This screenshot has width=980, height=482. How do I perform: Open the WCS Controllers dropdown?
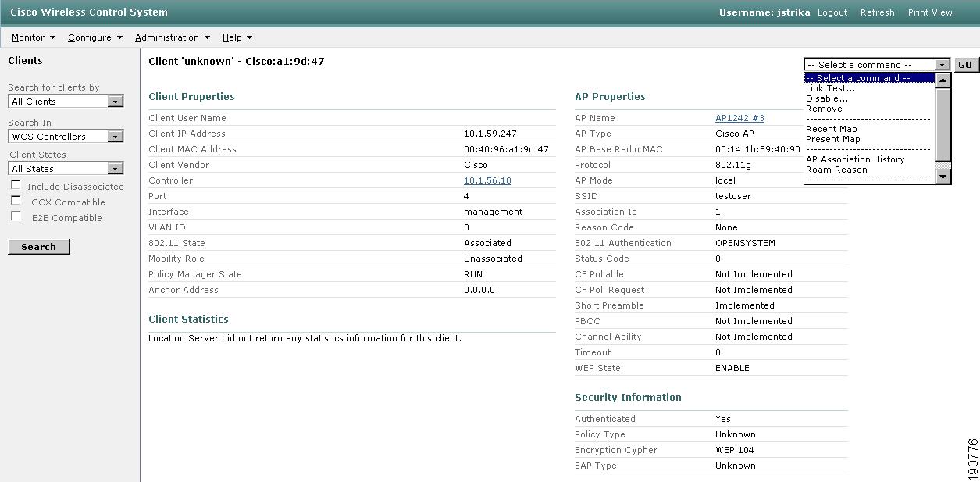[x=66, y=137]
